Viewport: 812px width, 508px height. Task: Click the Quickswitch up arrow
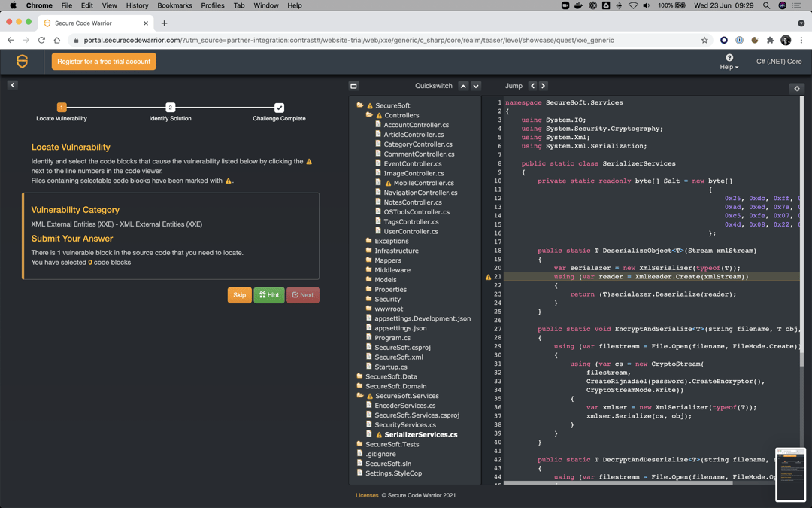tap(463, 86)
